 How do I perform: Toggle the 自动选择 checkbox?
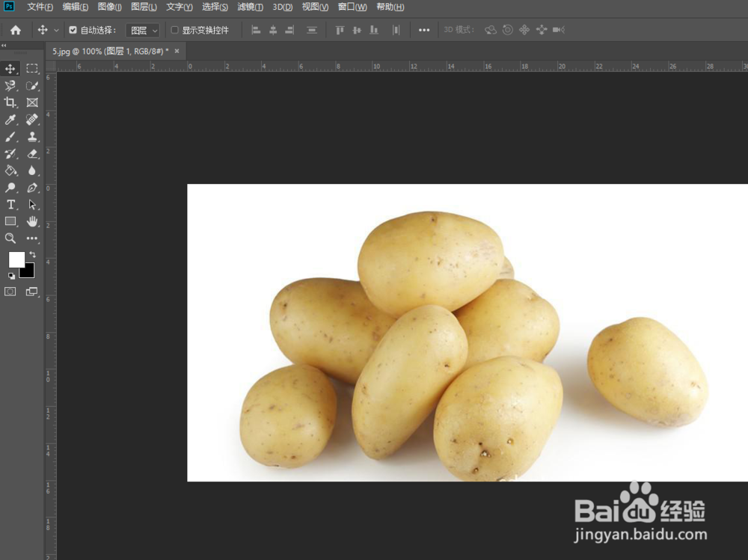(73, 30)
